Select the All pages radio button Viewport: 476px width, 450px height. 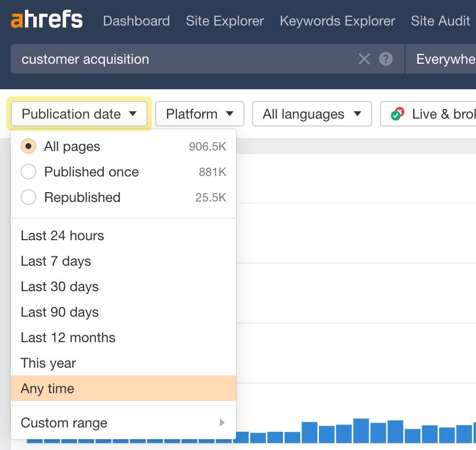pyautogui.click(x=28, y=147)
